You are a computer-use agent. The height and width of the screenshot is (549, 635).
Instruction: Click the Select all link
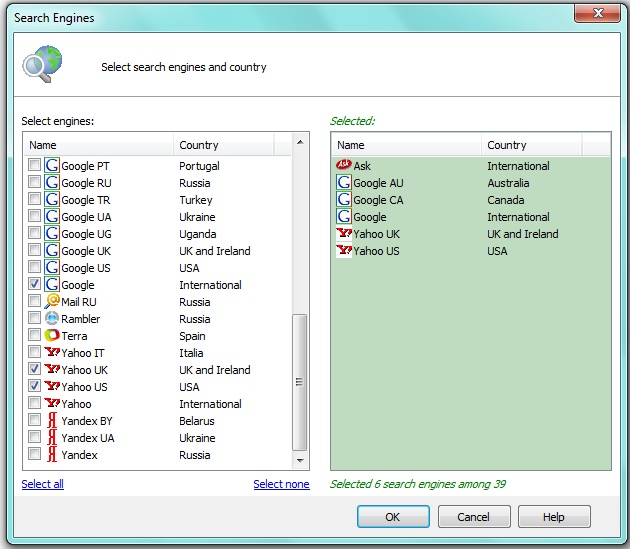click(43, 484)
